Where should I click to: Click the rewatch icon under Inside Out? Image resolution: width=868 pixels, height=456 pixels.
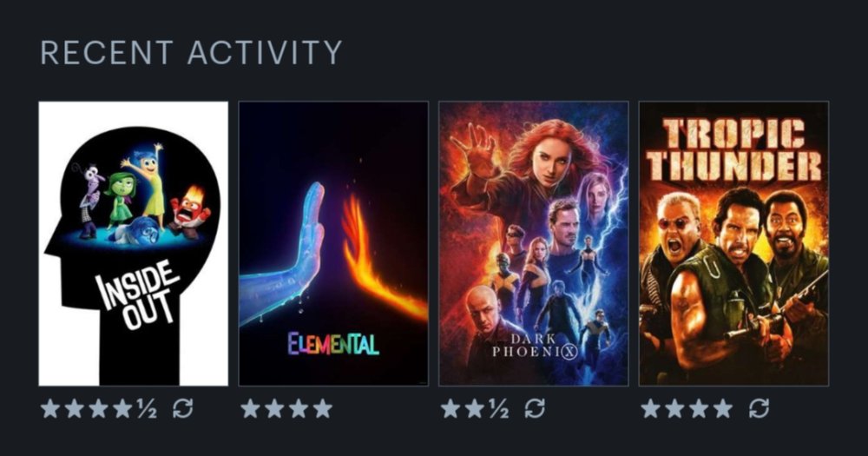(182, 409)
